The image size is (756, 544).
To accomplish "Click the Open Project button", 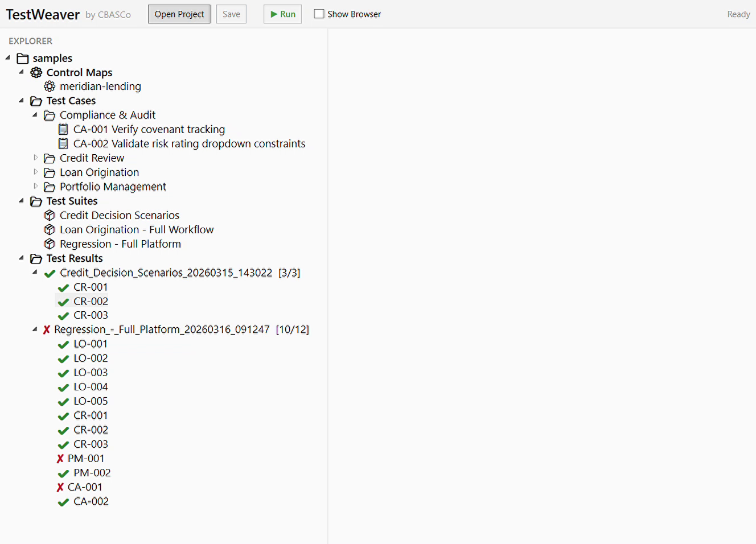I will point(179,14).
